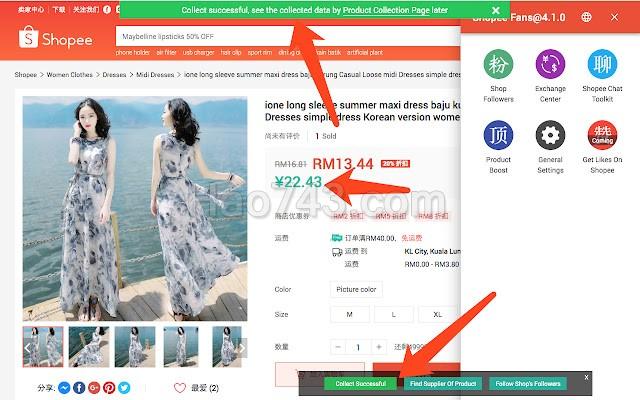Click the ¥22.43 converted price
The width and height of the screenshot is (640, 400).
pos(298,182)
